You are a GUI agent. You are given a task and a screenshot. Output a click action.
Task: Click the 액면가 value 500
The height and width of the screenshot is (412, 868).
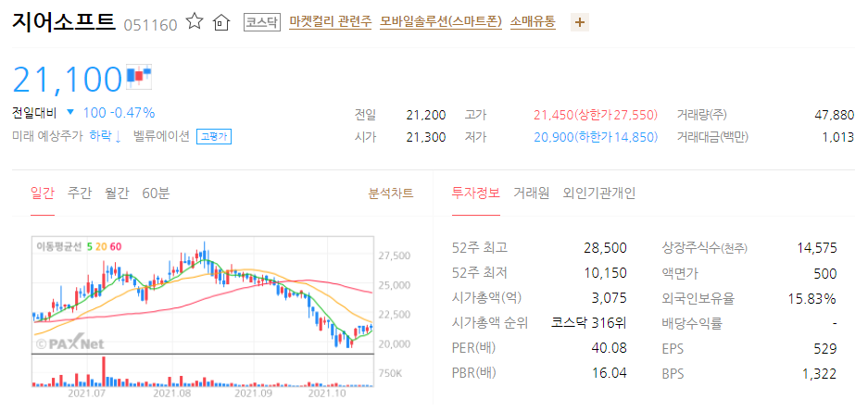[x=826, y=273]
